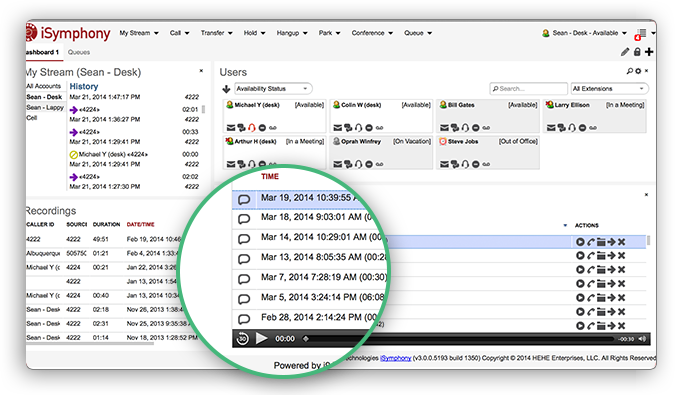Switch to the Dashboard 1 tab
This screenshot has height=395, width=675.
(42, 52)
